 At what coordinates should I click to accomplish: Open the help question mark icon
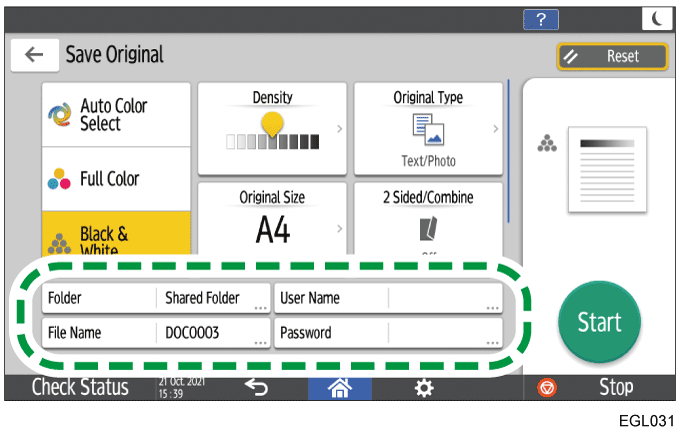541,19
